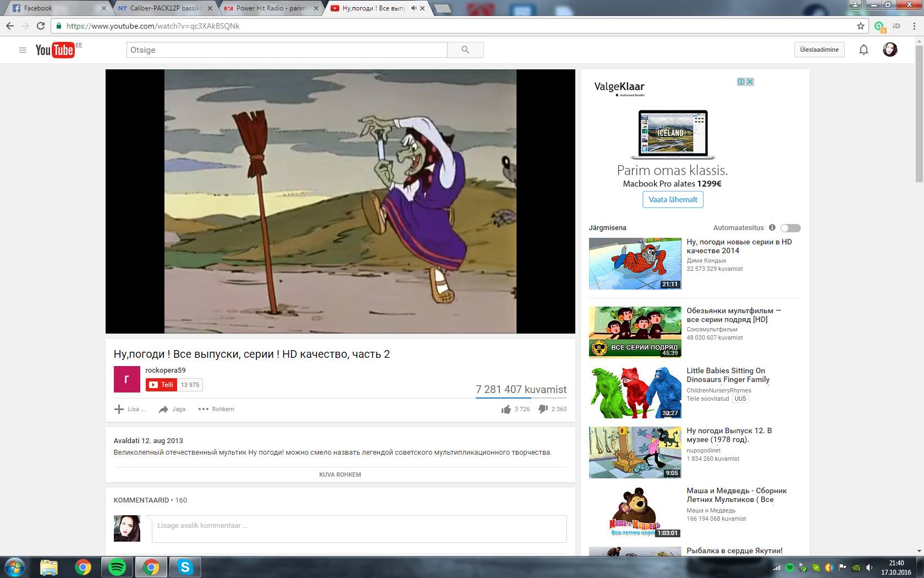Click the Üleslaadimine upload button
The width and height of the screenshot is (924, 578).
click(x=819, y=50)
